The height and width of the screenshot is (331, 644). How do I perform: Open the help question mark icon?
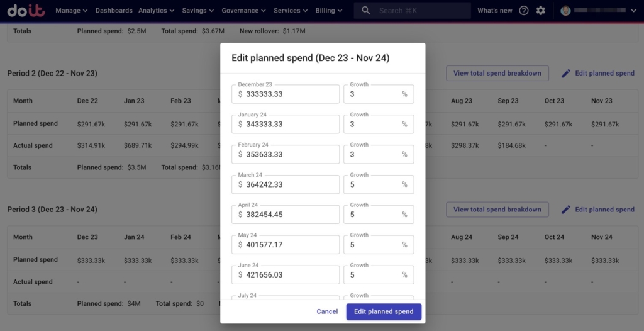[x=524, y=11]
